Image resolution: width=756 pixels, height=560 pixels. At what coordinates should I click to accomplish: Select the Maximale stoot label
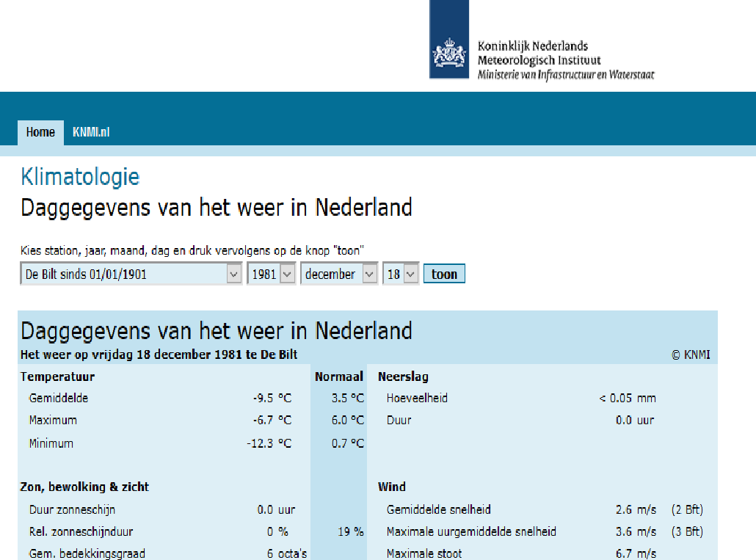[x=424, y=553]
